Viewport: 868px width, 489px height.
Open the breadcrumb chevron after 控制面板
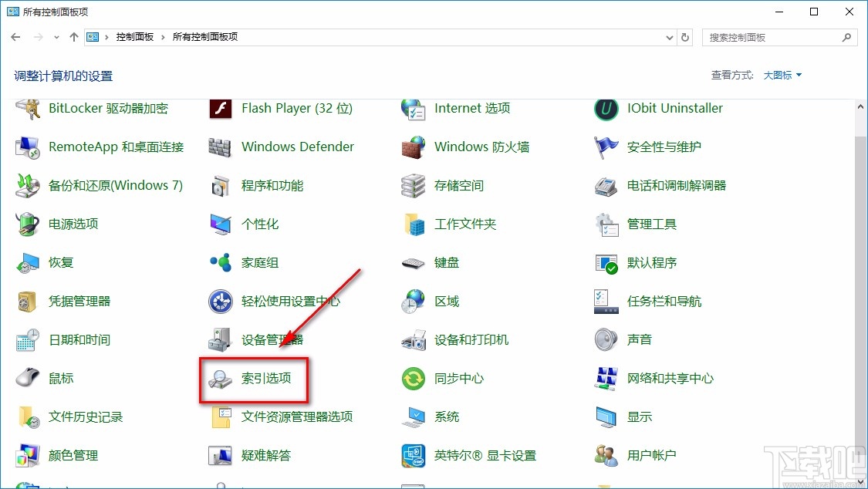[x=165, y=36]
